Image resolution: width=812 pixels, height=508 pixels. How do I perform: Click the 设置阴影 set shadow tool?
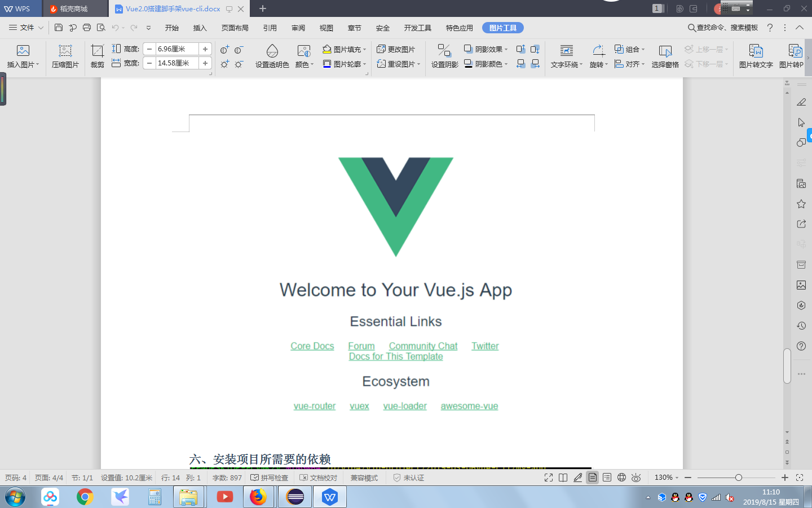tap(444, 56)
